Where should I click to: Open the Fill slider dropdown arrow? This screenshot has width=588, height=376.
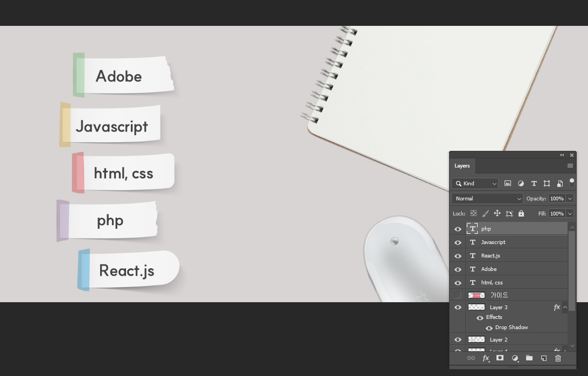[x=570, y=213]
